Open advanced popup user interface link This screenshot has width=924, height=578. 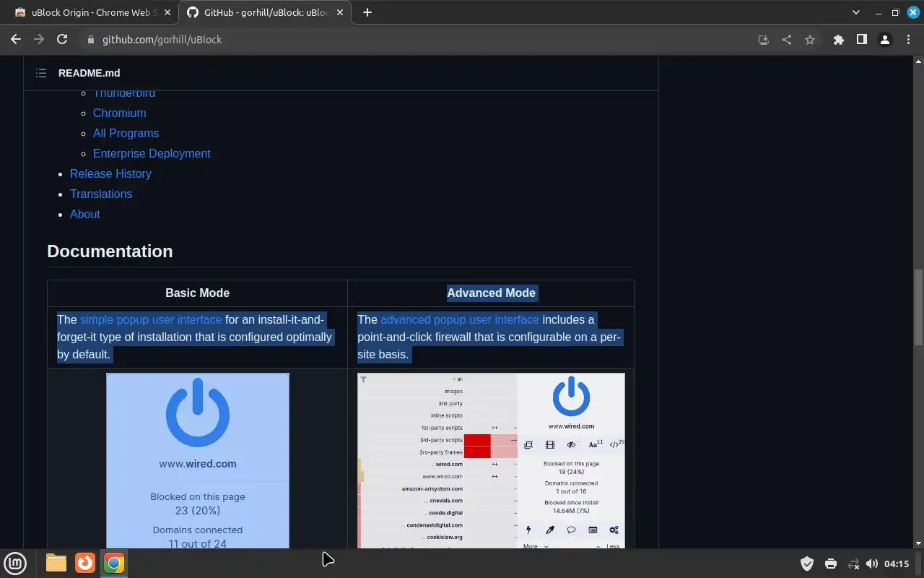460,319
